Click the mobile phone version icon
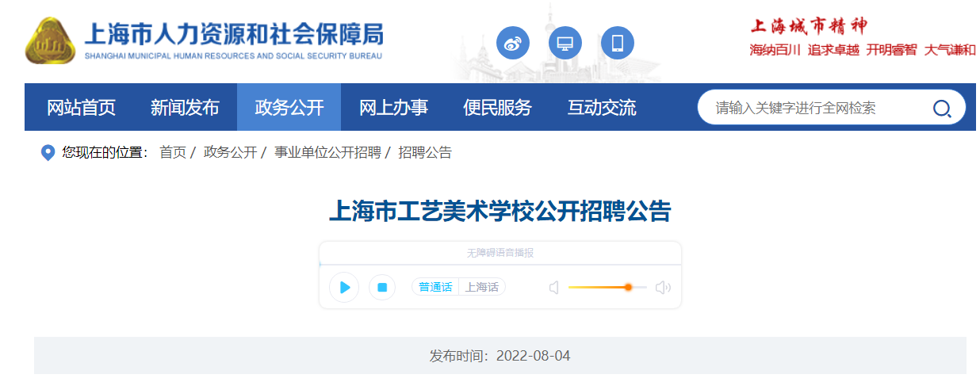980x382 pixels. [618, 43]
